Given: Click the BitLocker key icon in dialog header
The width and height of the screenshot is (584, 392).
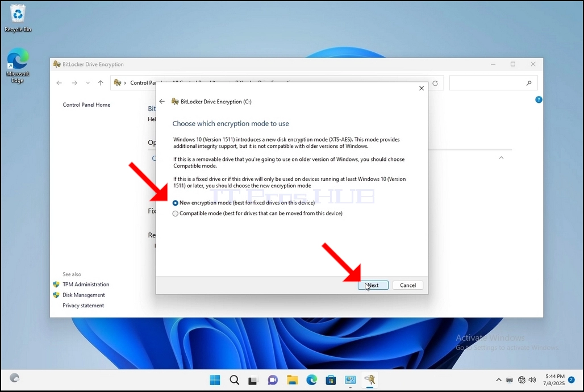Looking at the screenshot, I should [175, 101].
